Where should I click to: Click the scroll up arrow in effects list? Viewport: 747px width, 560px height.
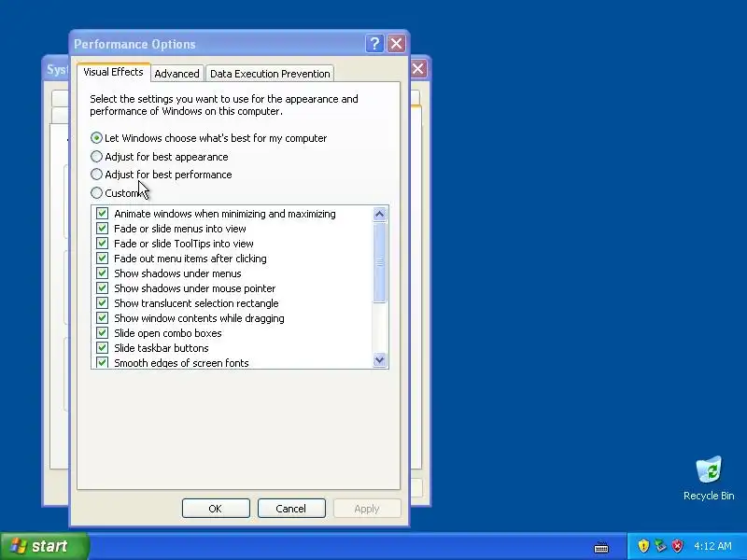click(379, 215)
